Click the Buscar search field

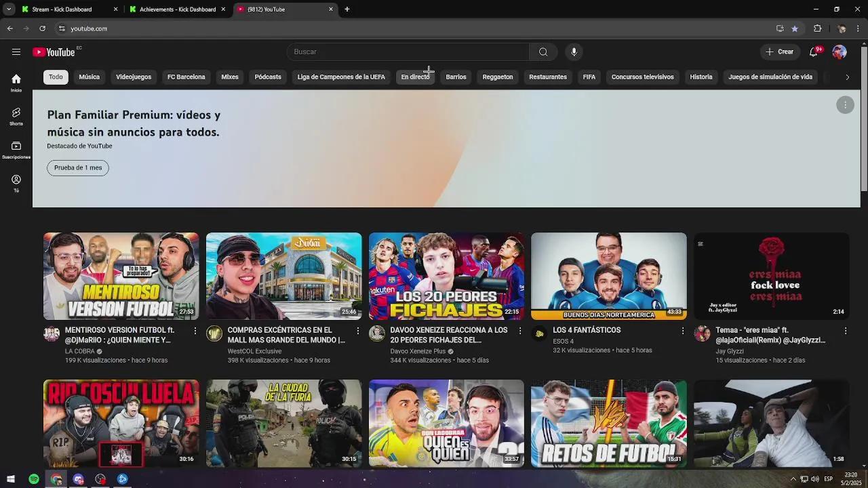pyautogui.click(x=408, y=52)
